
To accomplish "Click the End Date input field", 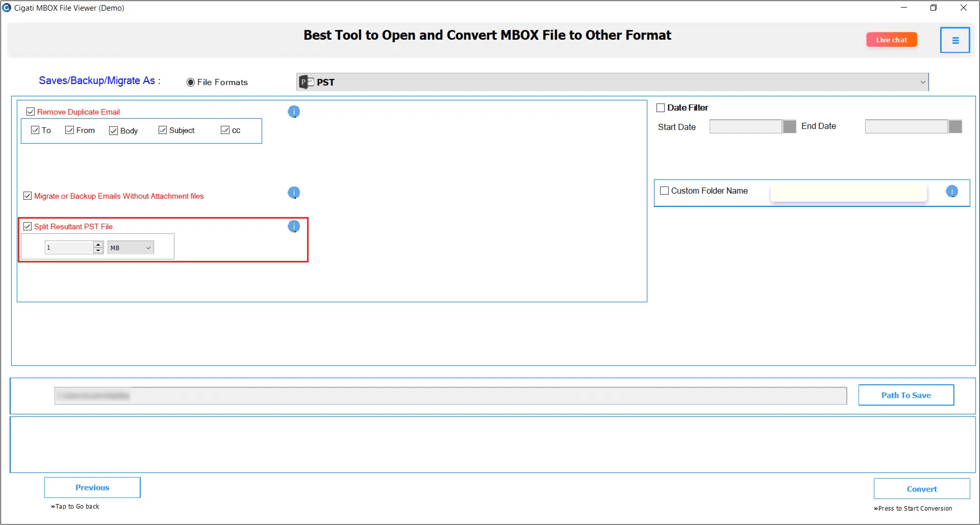I will point(907,126).
